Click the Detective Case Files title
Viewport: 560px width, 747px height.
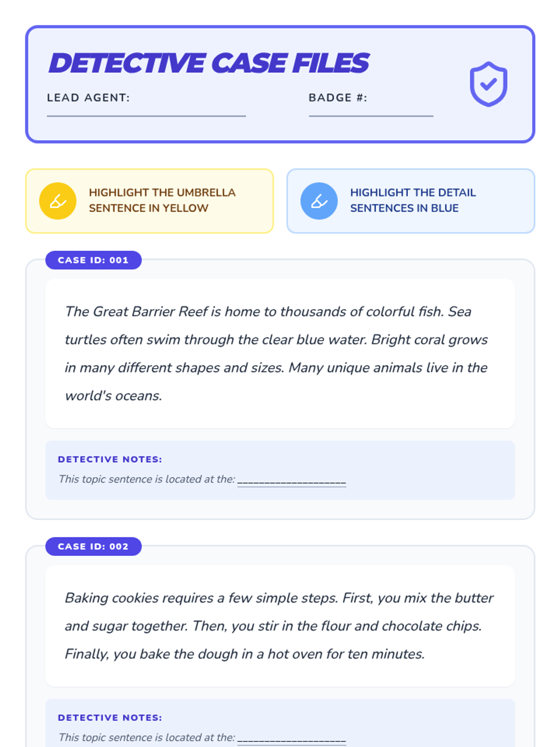click(209, 63)
